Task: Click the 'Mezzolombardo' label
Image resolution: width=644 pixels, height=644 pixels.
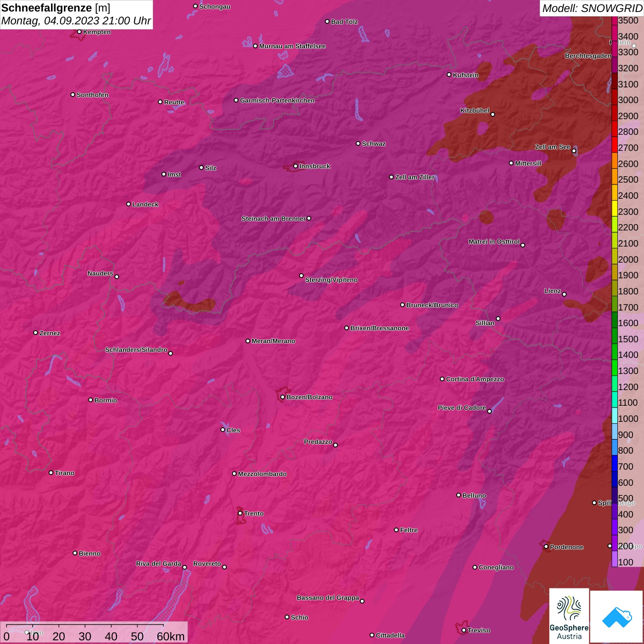Action: (262, 474)
